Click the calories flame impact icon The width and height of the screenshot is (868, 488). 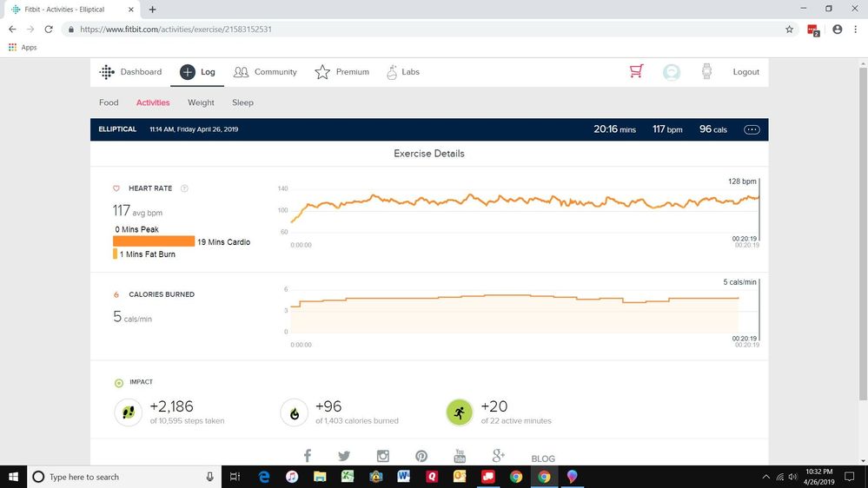tap(294, 412)
